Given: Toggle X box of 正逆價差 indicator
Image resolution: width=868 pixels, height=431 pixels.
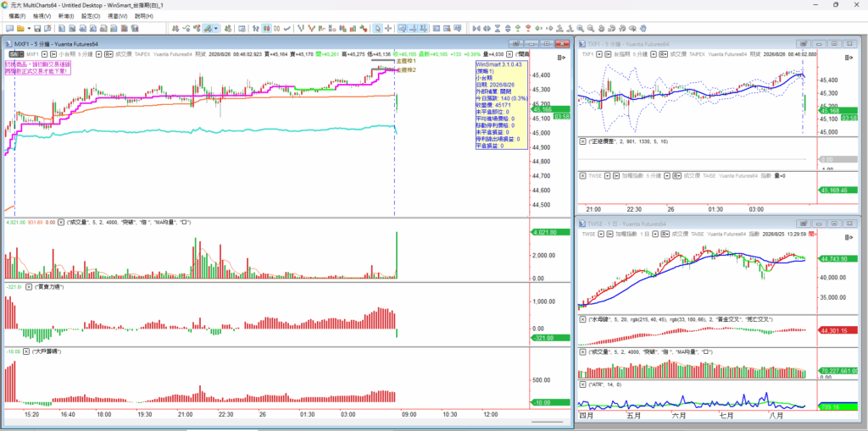Looking at the screenshot, I should click(582, 141).
